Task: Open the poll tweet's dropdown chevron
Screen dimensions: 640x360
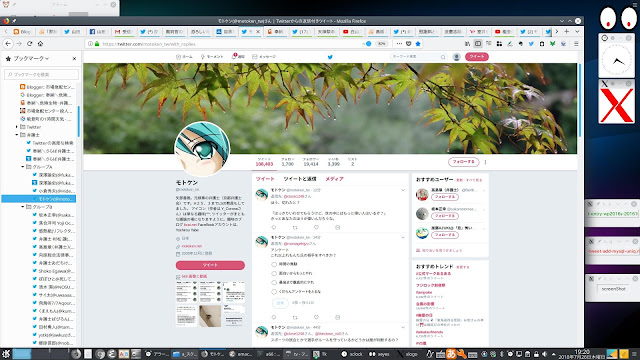Action: click(403, 237)
